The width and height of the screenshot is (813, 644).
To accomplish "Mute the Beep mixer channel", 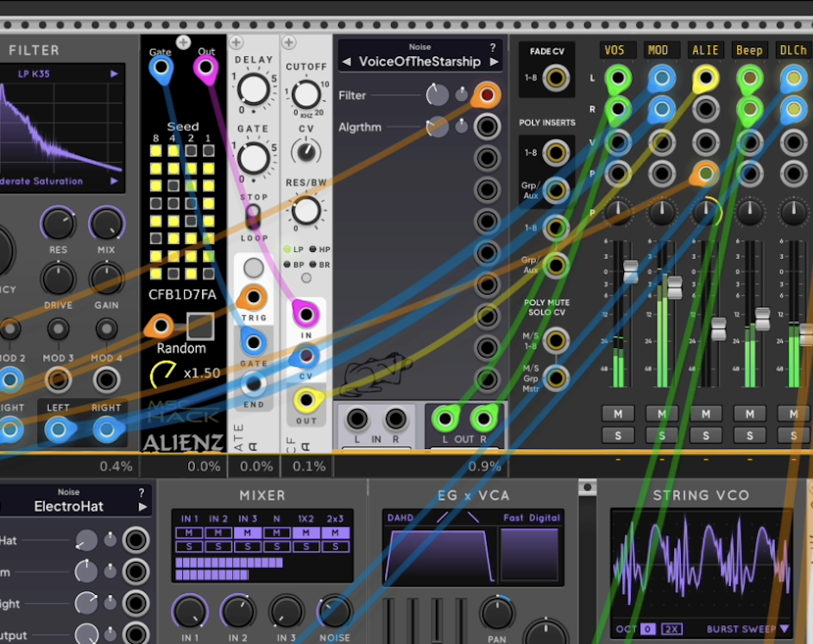I will 750,414.
